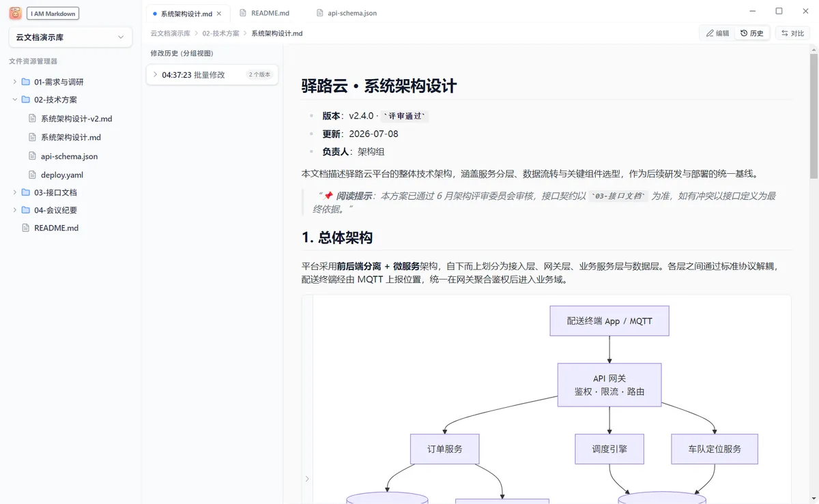Switch to the README.md tab
819x504 pixels.
[x=264, y=13]
